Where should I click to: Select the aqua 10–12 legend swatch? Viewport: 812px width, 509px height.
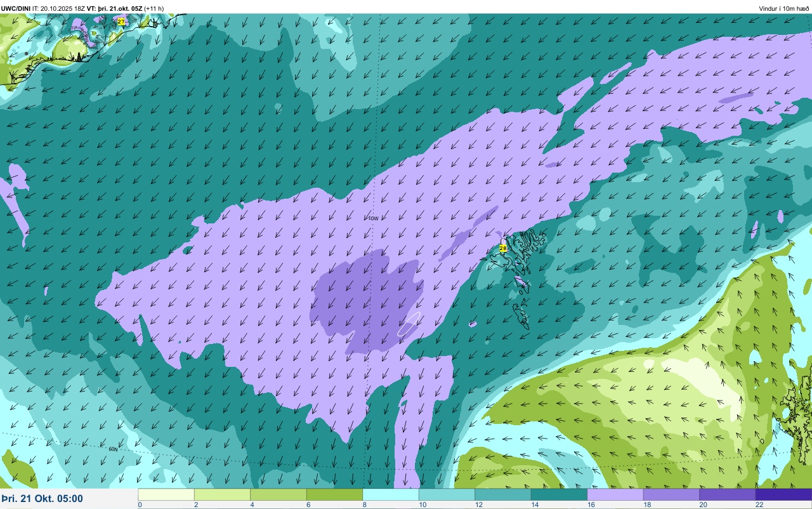click(447, 494)
